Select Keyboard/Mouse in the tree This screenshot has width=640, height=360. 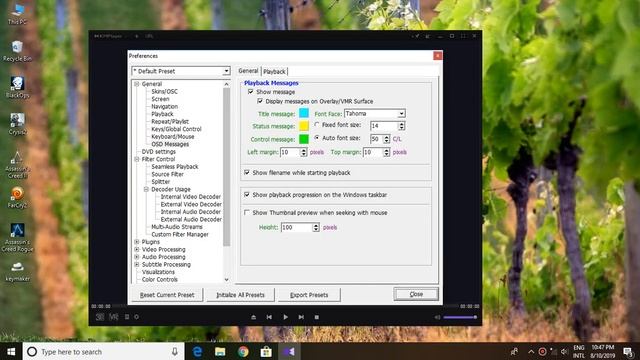(173, 137)
